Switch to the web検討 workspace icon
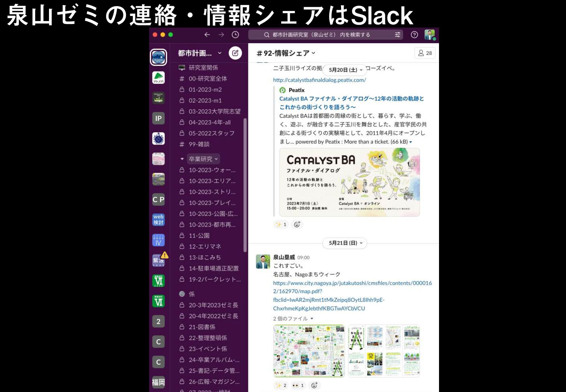The width and height of the screenshot is (566, 392). coord(159,220)
